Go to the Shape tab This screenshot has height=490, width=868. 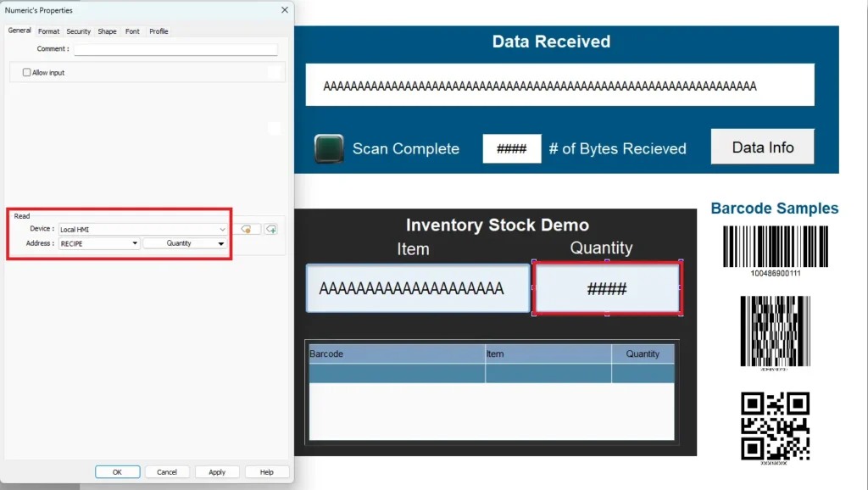tap(107, 31)
